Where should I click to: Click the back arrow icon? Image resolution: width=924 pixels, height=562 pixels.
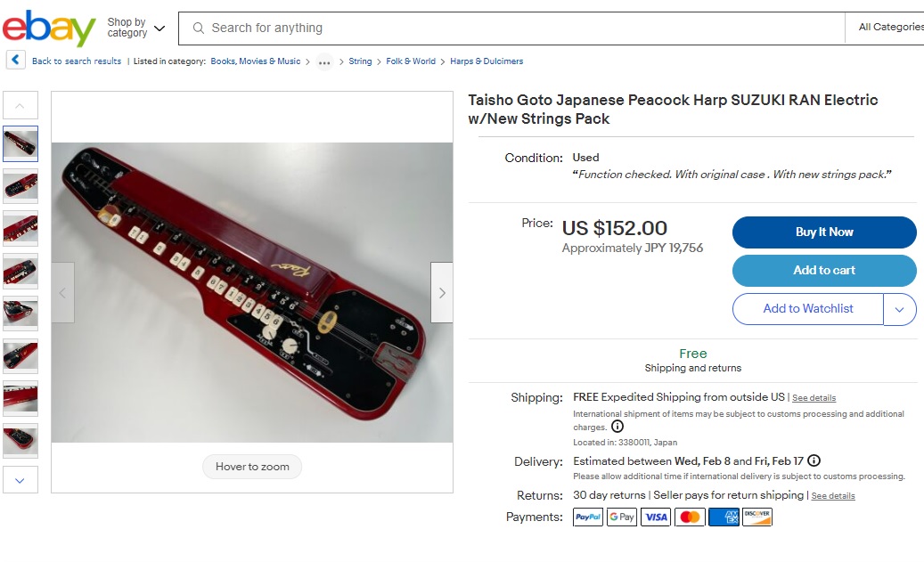tap(15, 61)
